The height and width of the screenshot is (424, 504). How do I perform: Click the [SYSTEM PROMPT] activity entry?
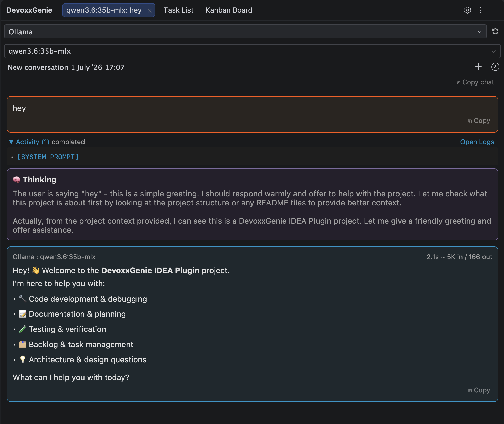click(48, 157)
